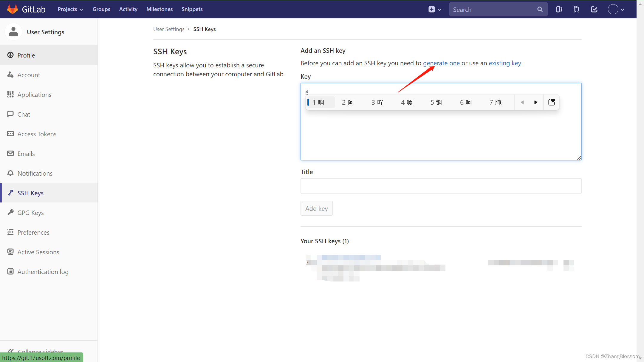
Task: Click the User Settings avatar icon
Action: click(13, 32)
